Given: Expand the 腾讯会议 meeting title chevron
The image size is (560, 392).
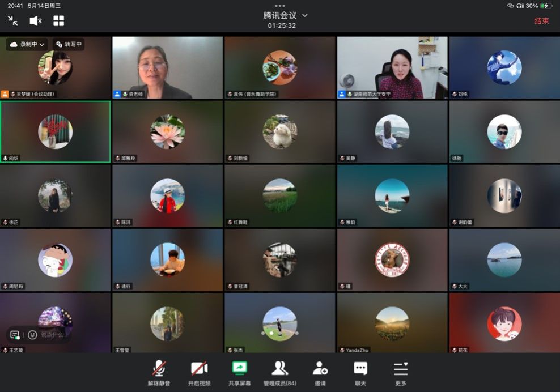Looking at the screenshot, I should click(305, 15).
